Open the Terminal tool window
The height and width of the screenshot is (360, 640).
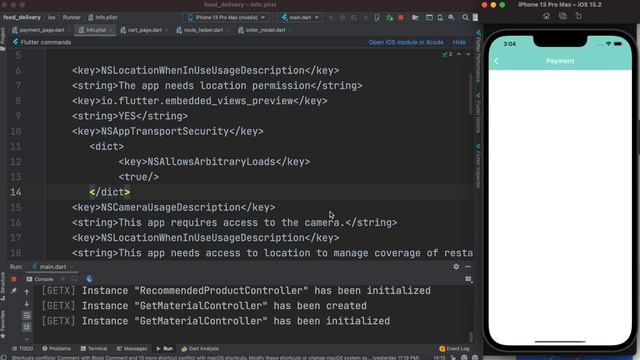click(94, 349)
